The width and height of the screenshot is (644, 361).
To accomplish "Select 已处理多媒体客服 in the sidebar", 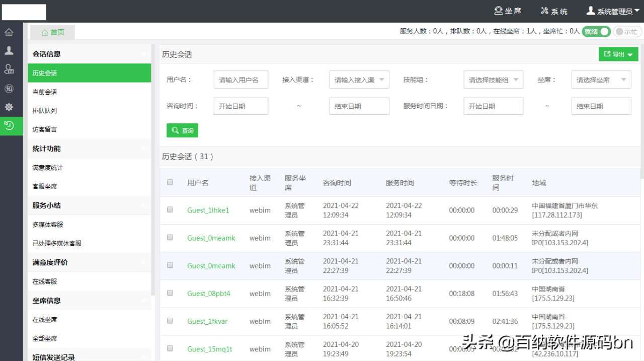I will (x=90, y=243).
